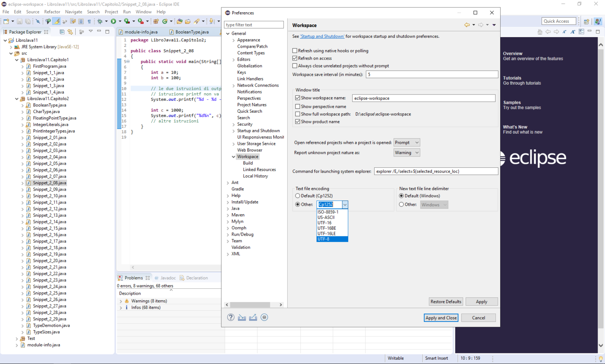Click the import preferences icon at dialog bottom
Viewport: 605px width, 364px height.
tap(242, 317)
